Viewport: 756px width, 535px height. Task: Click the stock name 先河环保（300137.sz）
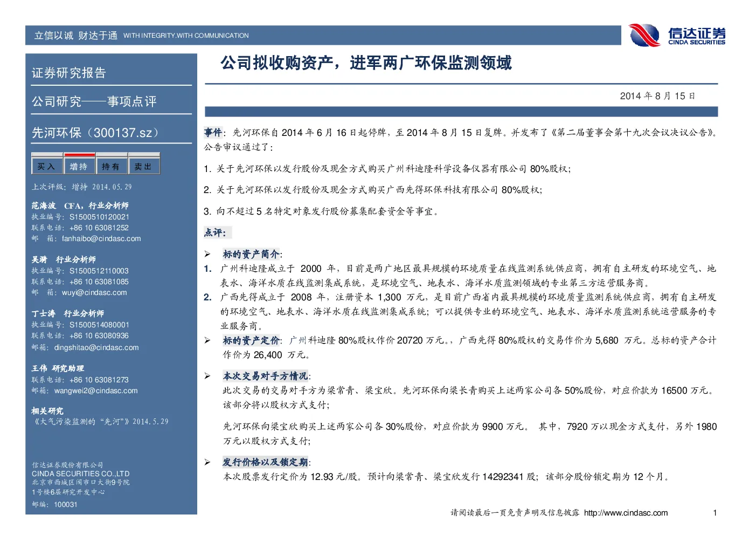[97, 133]
